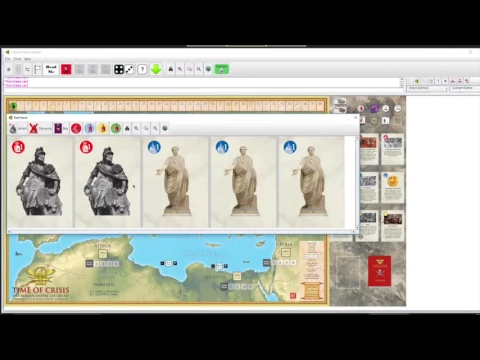Click the pieces stack icon in main toolbar

(x=171, y=69)
